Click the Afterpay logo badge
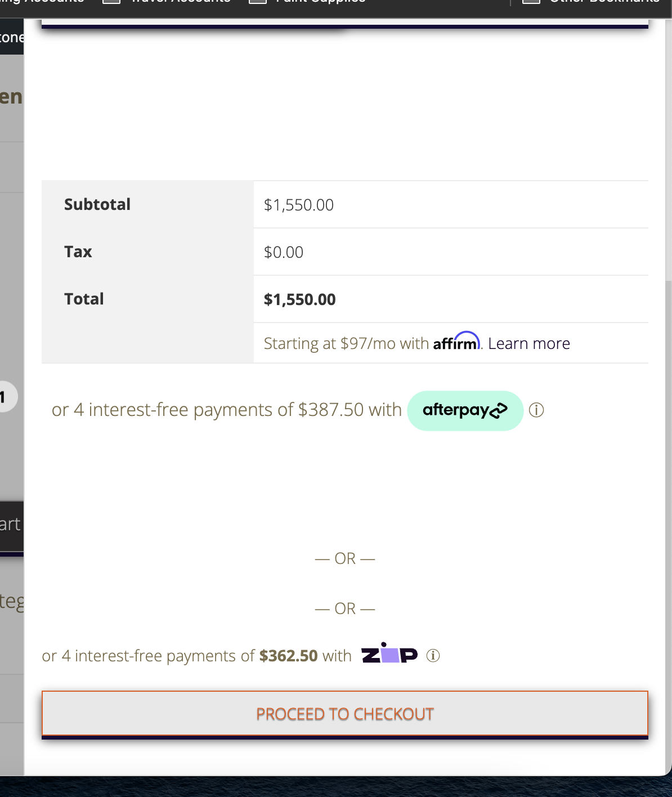Image resolution: width=672 pixels, height=797 pixels. click(465, 411)
